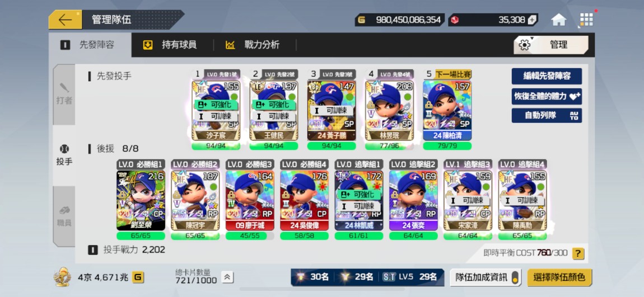Open the grid menu icon
Screen dimensions: 644x297
click(586, 20)
